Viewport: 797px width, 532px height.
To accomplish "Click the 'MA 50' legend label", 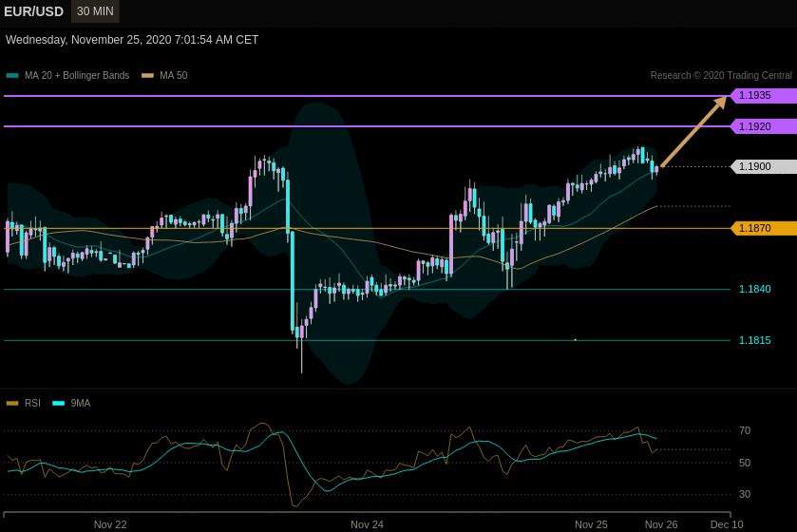I will (x=173, y=75).
